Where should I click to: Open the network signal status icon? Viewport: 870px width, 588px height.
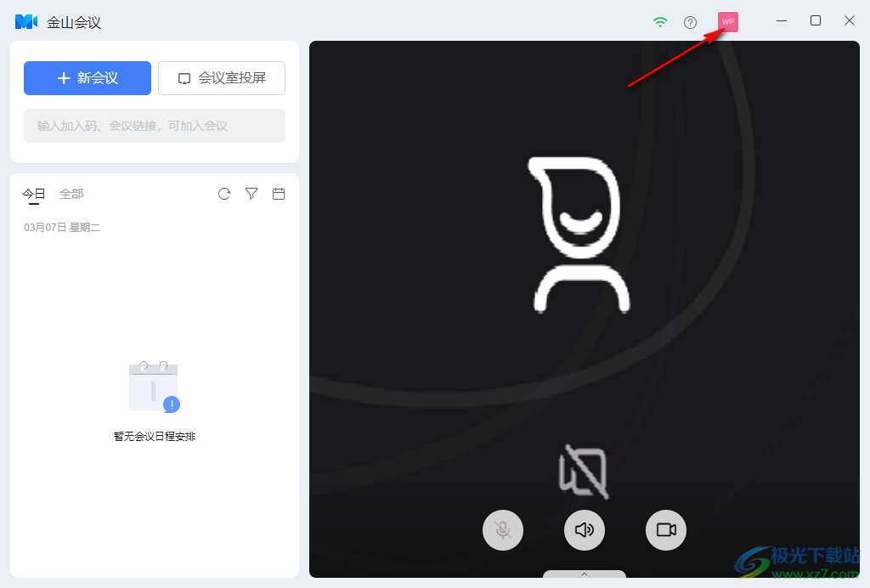(660, 22)
